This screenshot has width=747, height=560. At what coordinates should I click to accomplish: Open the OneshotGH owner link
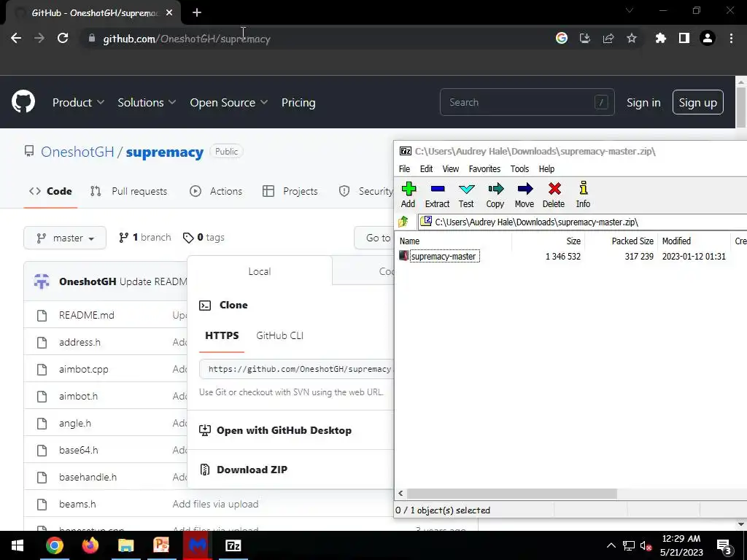click(77, 152)
